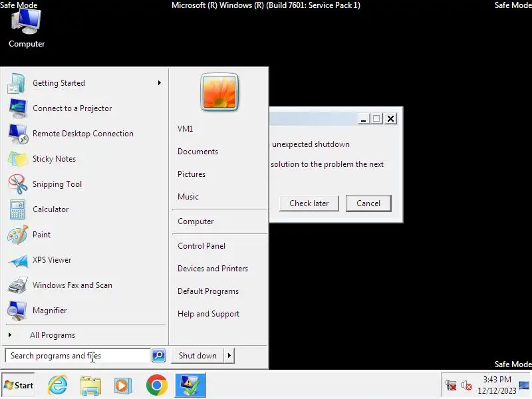Select the Windows Fax and Scan label

72,285
